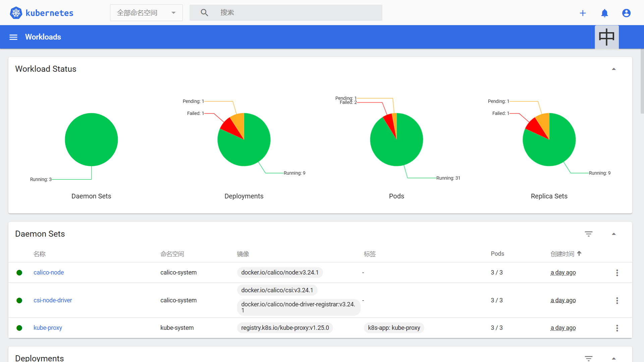Click inside the search input field
644x362 pixels.
[286, 12]
